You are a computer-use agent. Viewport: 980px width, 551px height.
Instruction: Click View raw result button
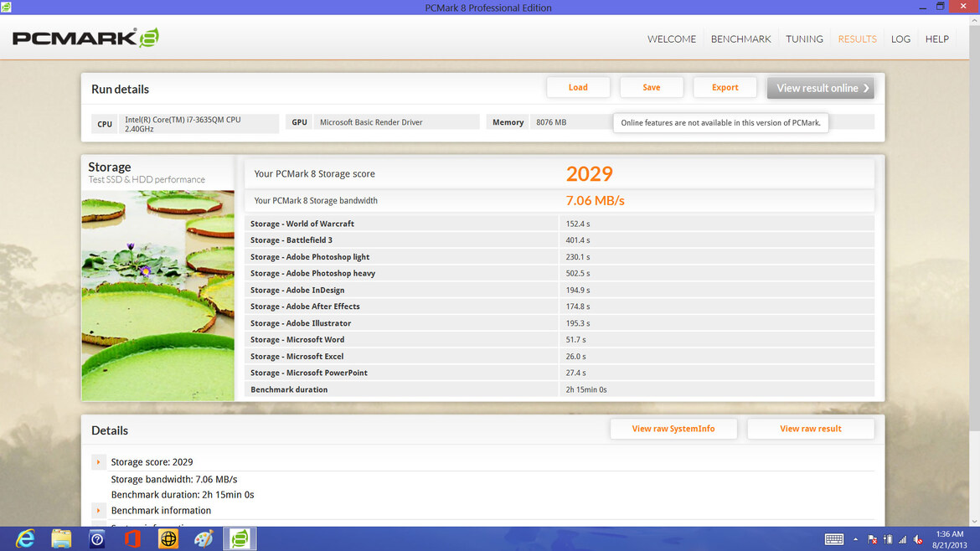coord(811,429)
